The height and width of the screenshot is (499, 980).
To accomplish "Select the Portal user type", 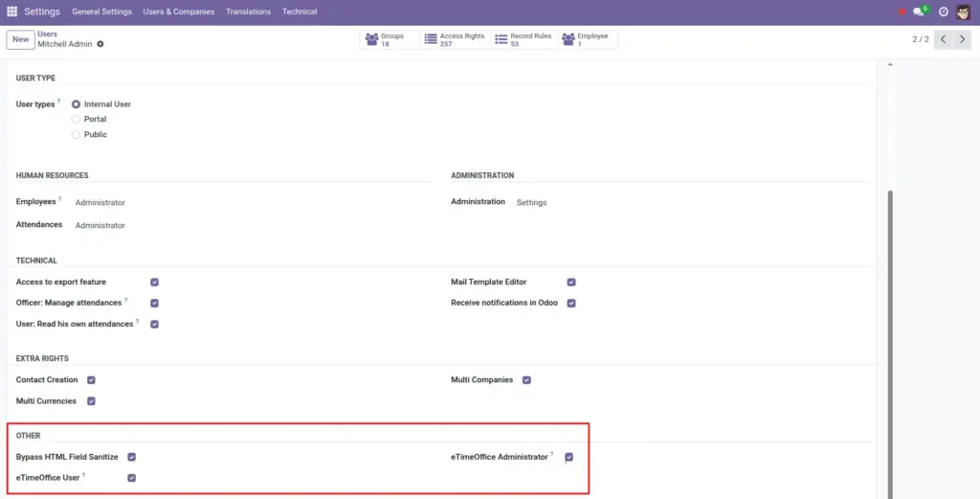I will [76, 120].
